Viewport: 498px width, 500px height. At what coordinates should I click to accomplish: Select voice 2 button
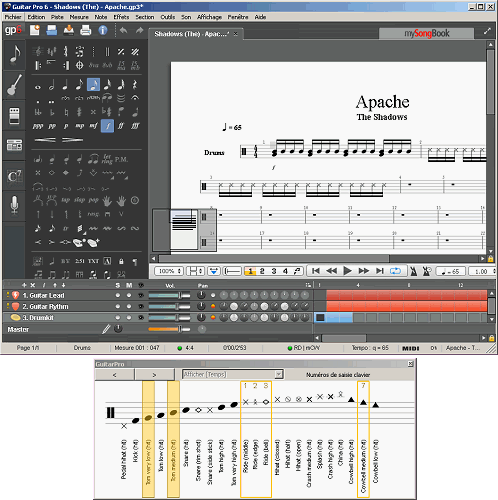coord(262,271)
